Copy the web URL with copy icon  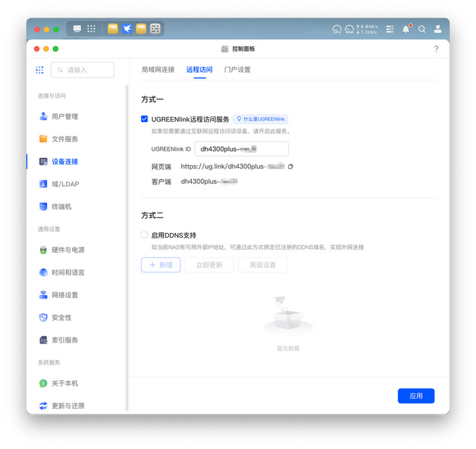[290, 166]
